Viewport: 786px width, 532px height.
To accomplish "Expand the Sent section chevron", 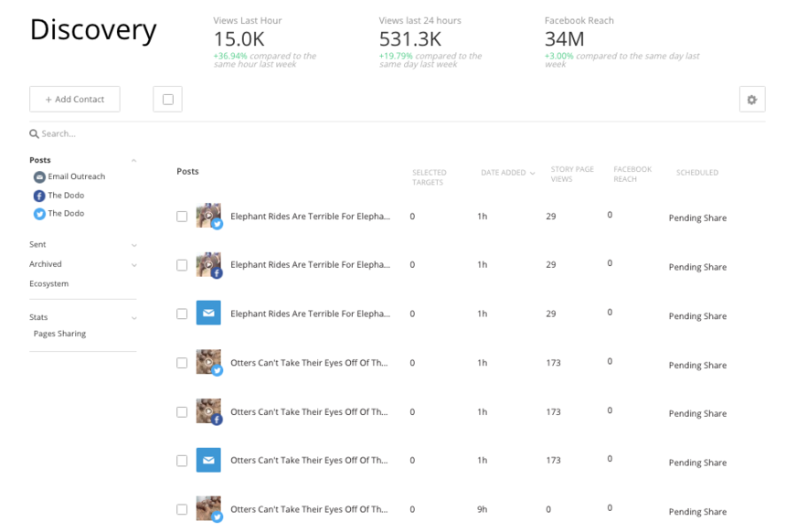I will [x=133, y=245].
